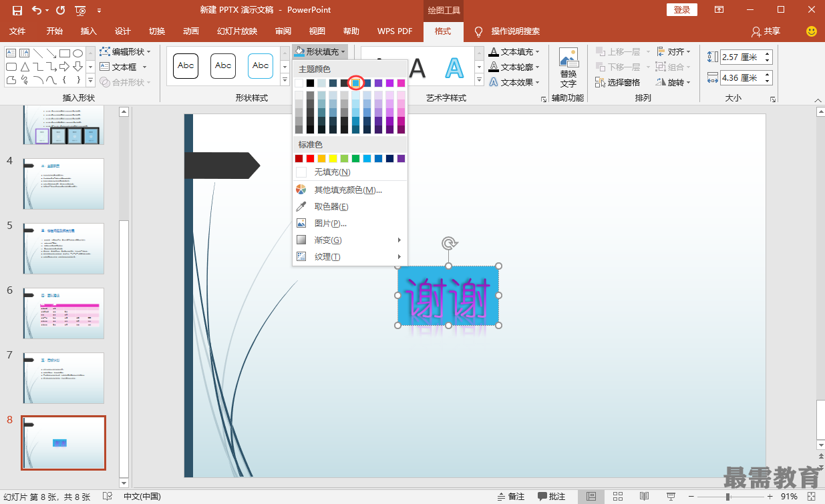Screen dimensions: 825x504
Task: Click the 谢谢 text box shape
Action: [x=448, y=296]
